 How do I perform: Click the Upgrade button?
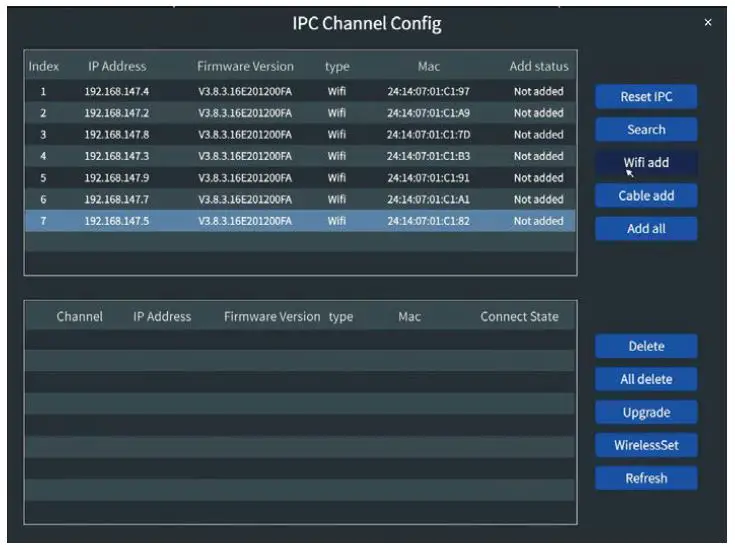click(646, 412)
